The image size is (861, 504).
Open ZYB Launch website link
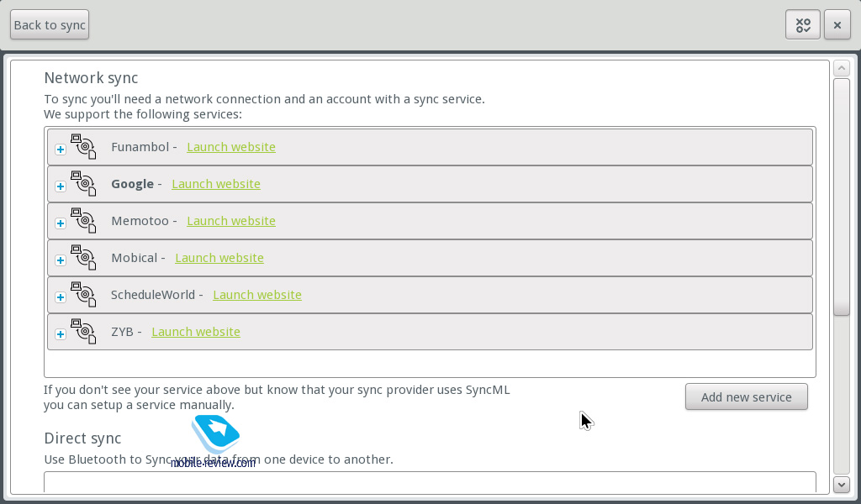[195, 332]
